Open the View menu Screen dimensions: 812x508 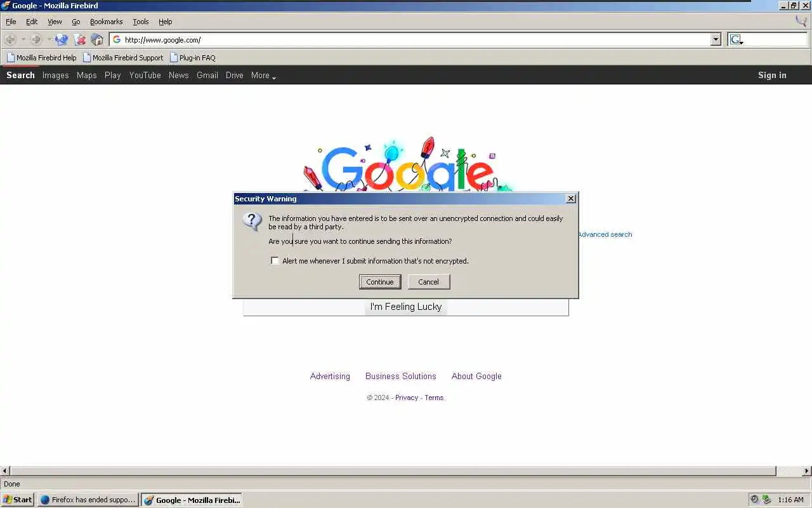55,22
